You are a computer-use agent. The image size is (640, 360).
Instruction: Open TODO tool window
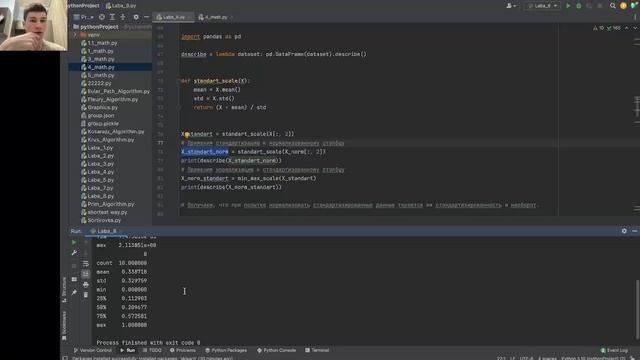(x=152, y=350)
